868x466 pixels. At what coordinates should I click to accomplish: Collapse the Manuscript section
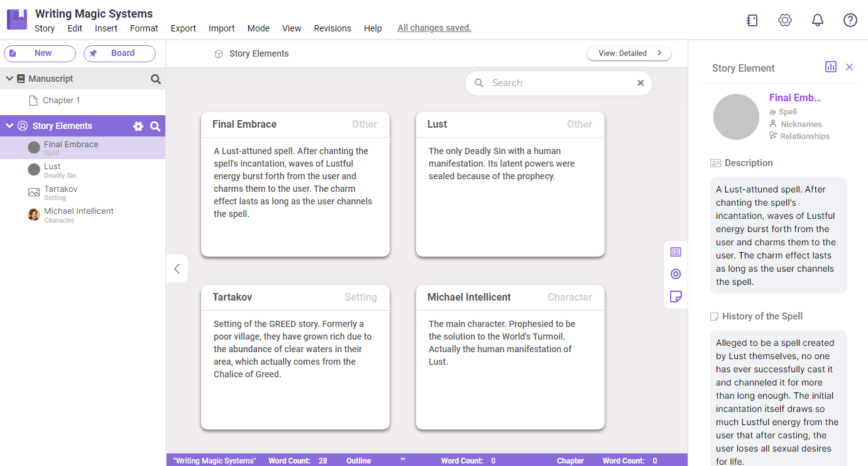[9, 78]
